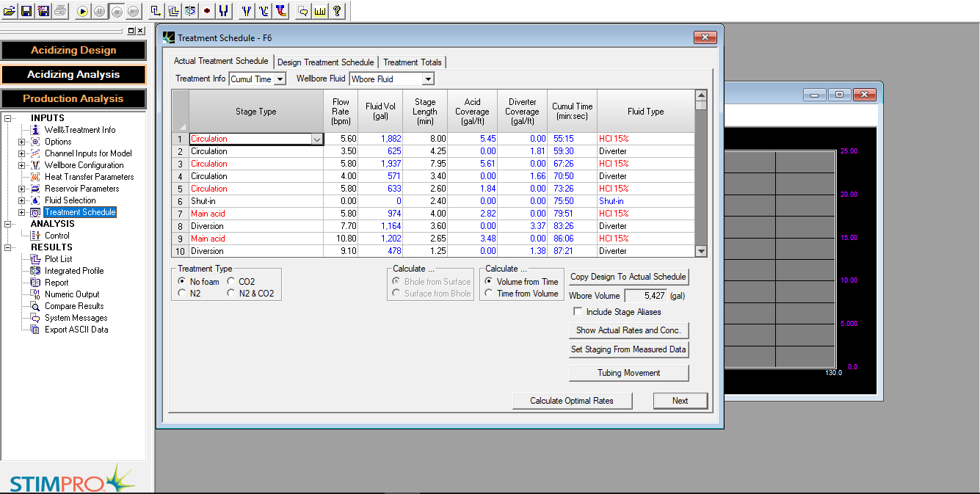Click the Compare Results magnifier icon
This screenshot has height=494, width=980.
(x=35, y=306)
